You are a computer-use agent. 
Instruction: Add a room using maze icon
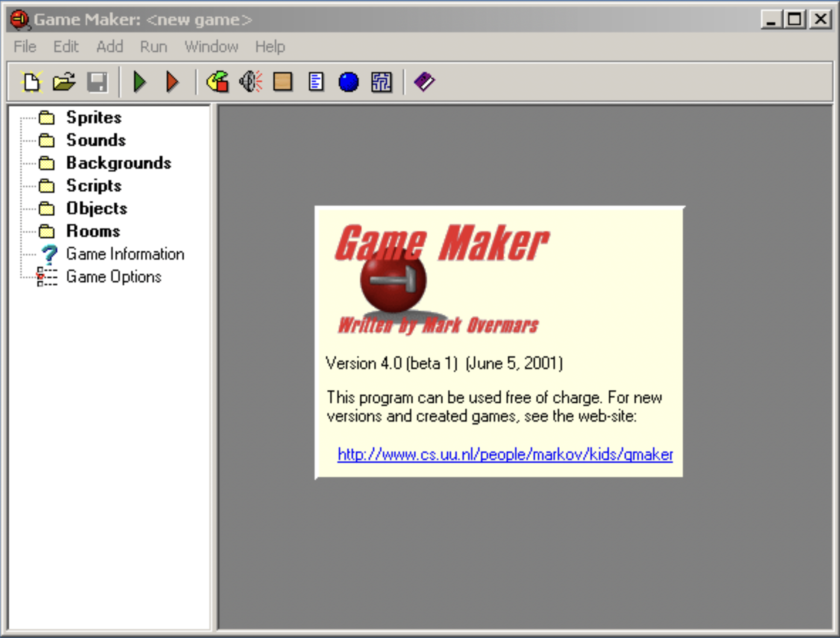pyautogui.click(x=381, y=82)
